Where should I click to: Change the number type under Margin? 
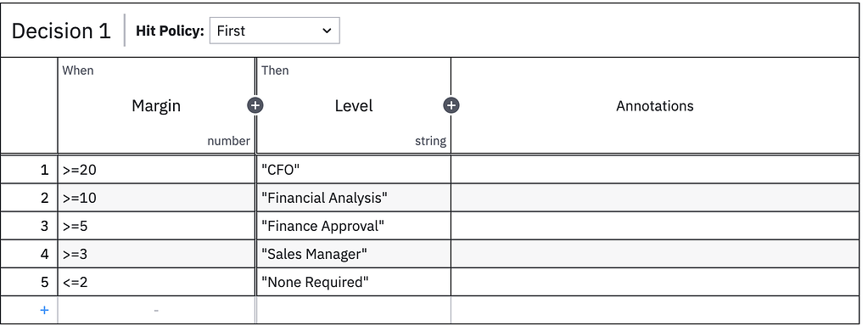click(228, 141)
